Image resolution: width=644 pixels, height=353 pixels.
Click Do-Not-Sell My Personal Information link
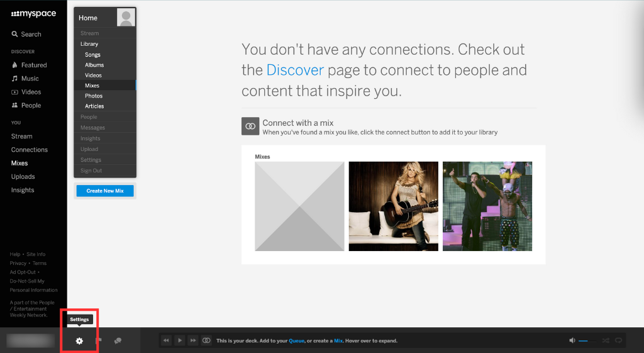(34, 286)
